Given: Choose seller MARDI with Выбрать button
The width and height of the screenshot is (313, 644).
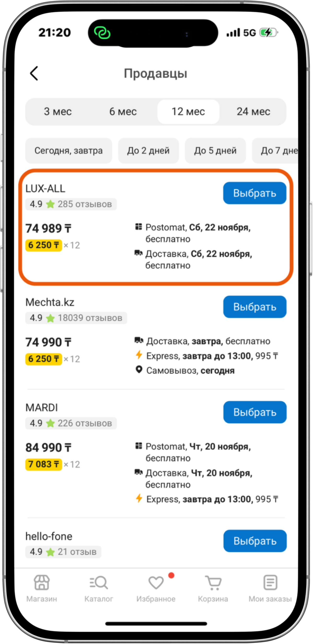Looking at the screenshot, I should pos(255,412).
